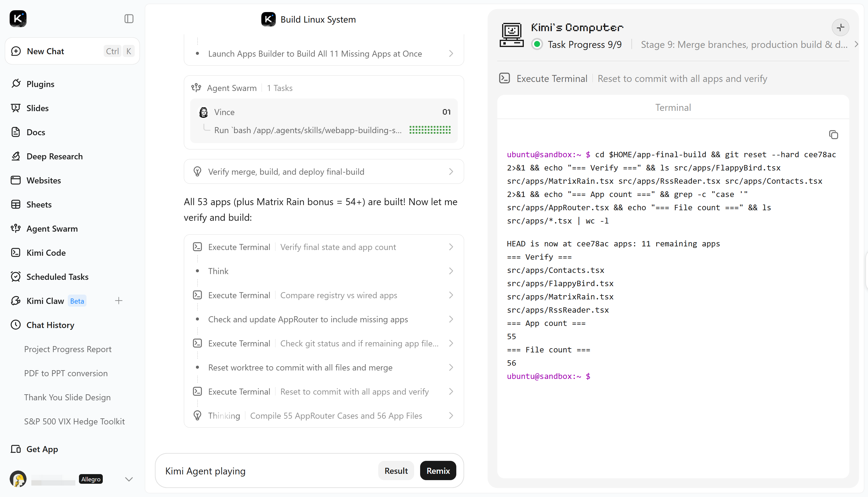The image size is (868, 497).
Task: Open Slides from the sidebar
Action: coord(38,108)
